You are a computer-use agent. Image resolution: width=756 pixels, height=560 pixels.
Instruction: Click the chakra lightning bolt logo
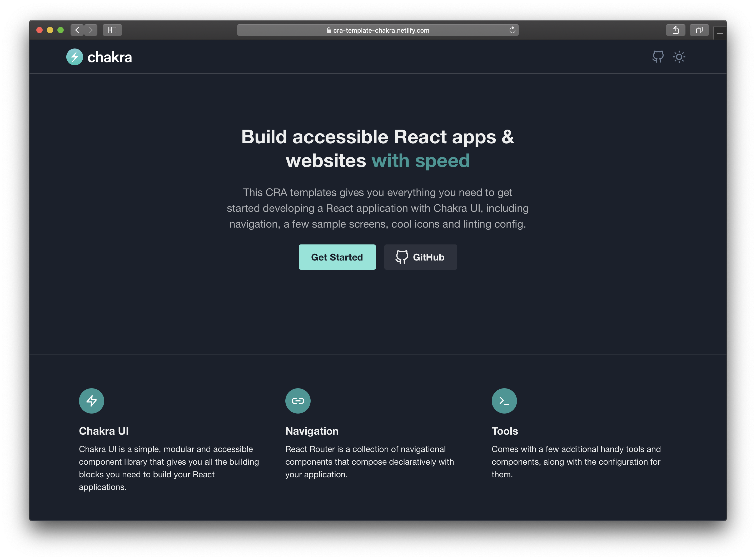coord(74,57)
